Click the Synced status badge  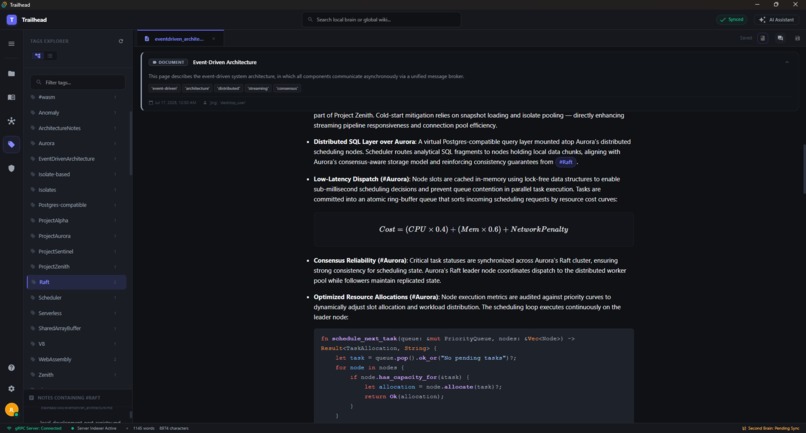[x=731, y=20]
